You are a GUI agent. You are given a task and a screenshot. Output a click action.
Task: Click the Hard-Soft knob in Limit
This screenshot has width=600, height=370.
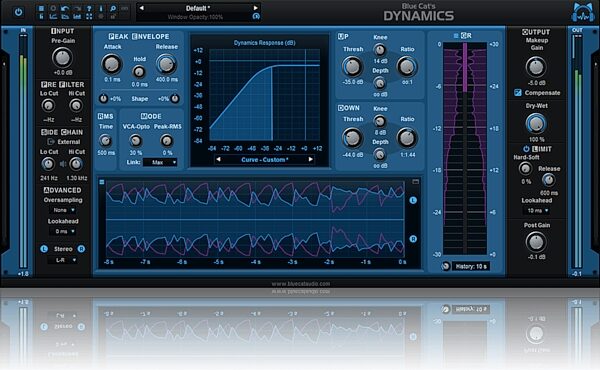(x=525, y=168)
